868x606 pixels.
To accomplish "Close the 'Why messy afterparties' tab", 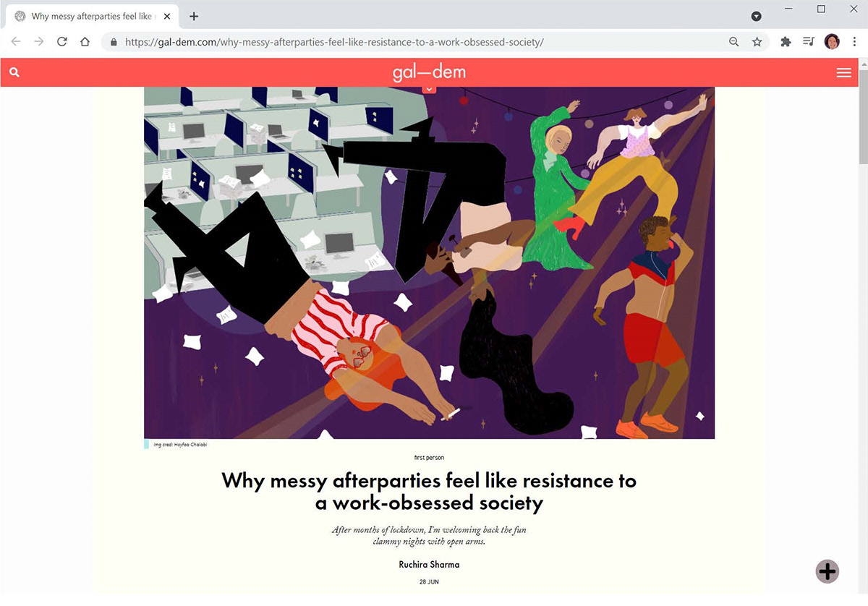I will pos(167,16).
